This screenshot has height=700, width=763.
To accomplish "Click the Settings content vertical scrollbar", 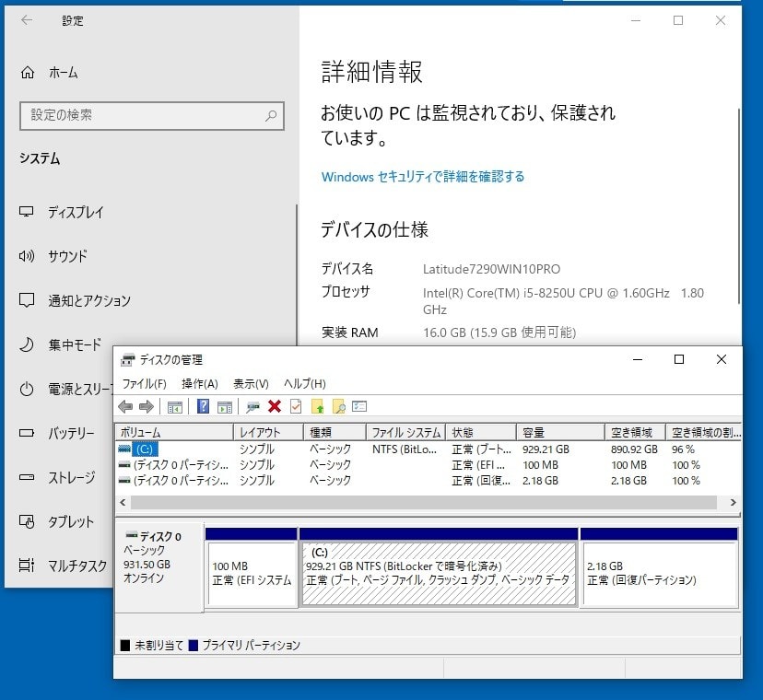I will tap(739, 206).
